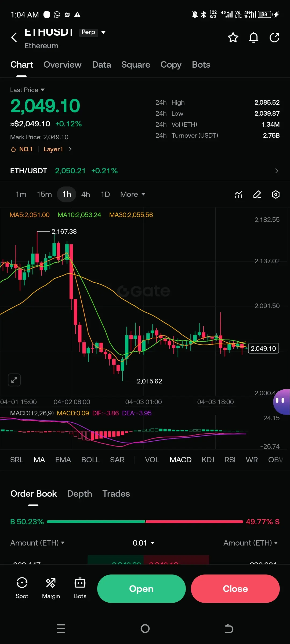Open right Amount (ETH) dropdown
This screenshot has width=290, height=644.
(x=251, y=543)
